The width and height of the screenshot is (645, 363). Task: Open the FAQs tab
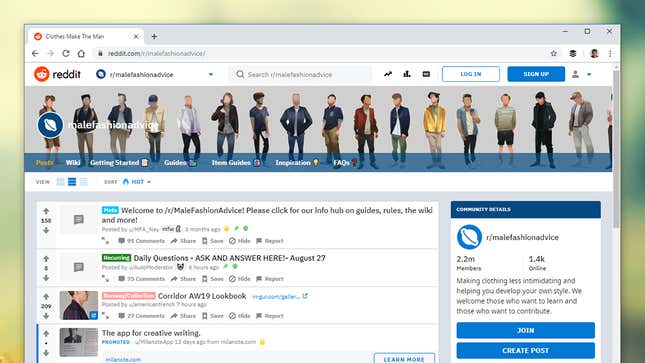coord(345,163)
